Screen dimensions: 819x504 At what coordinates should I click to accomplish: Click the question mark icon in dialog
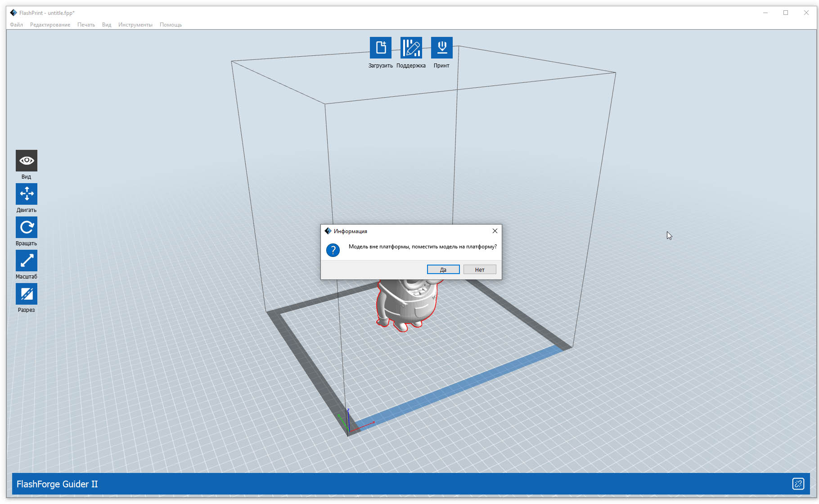coord(333,250)
